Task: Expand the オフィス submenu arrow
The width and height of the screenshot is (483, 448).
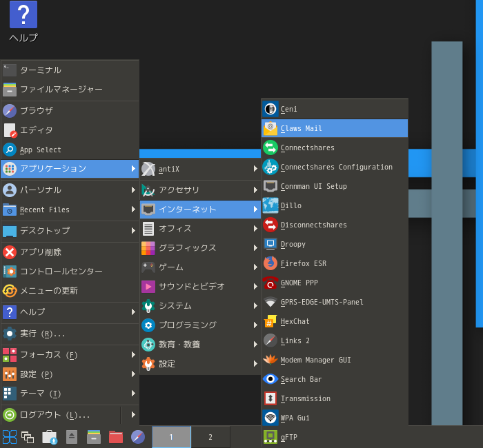Action: 255,228
